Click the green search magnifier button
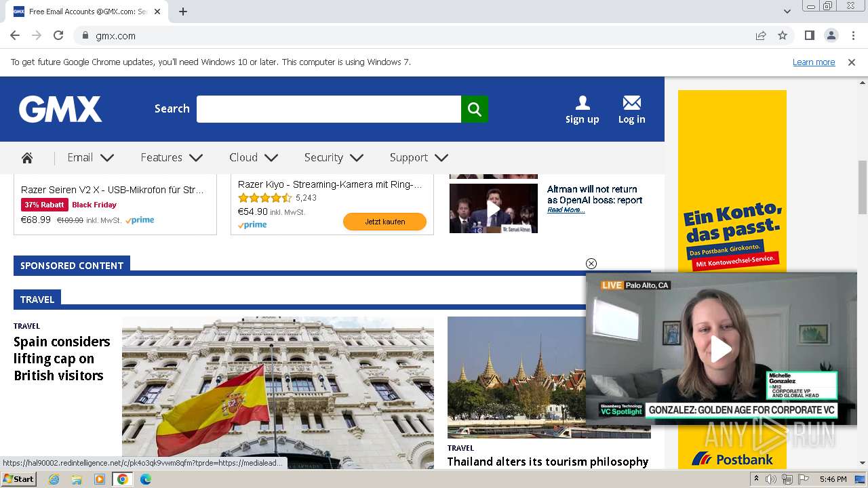Image resolution: width=868 pixels, height=488 pixels. pos(475,109)
